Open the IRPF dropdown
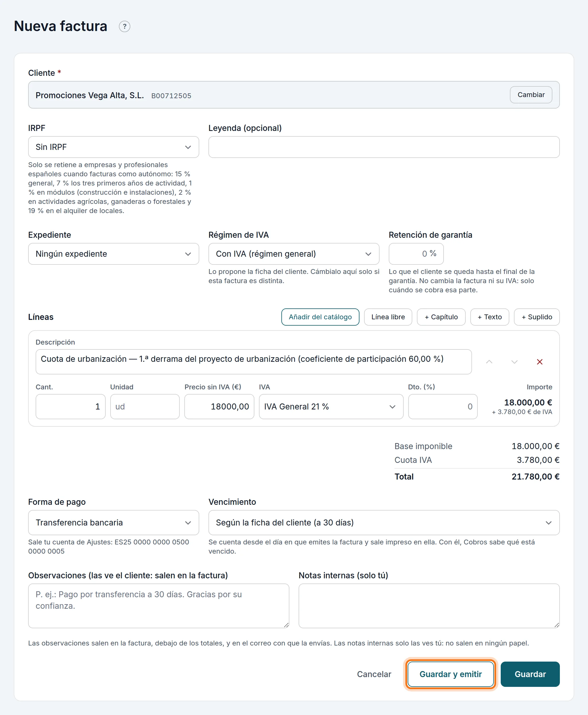The height and width of the screenshot is (715, 588). (113, 147)
